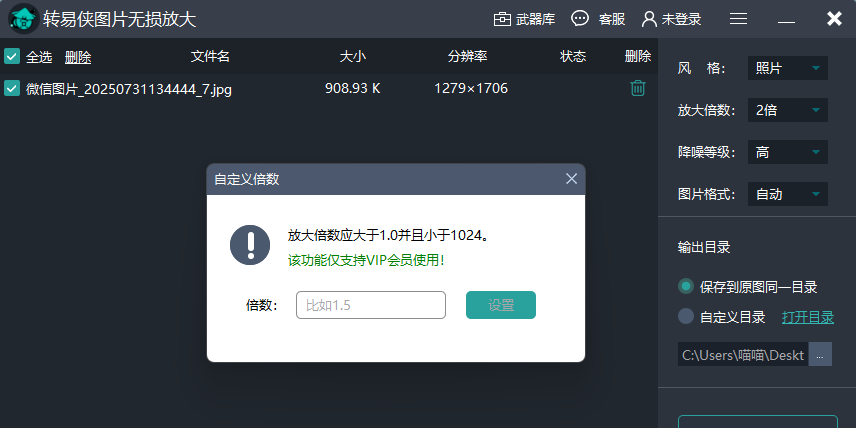Uncheck the 微信图片 file checkbox
The image size is (856, 428).
click(12, 88)
